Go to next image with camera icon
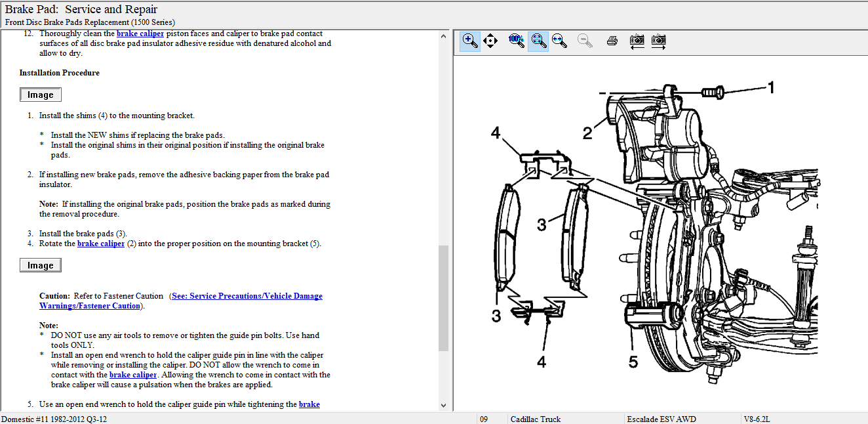The image size is (868, 424). 659,41
